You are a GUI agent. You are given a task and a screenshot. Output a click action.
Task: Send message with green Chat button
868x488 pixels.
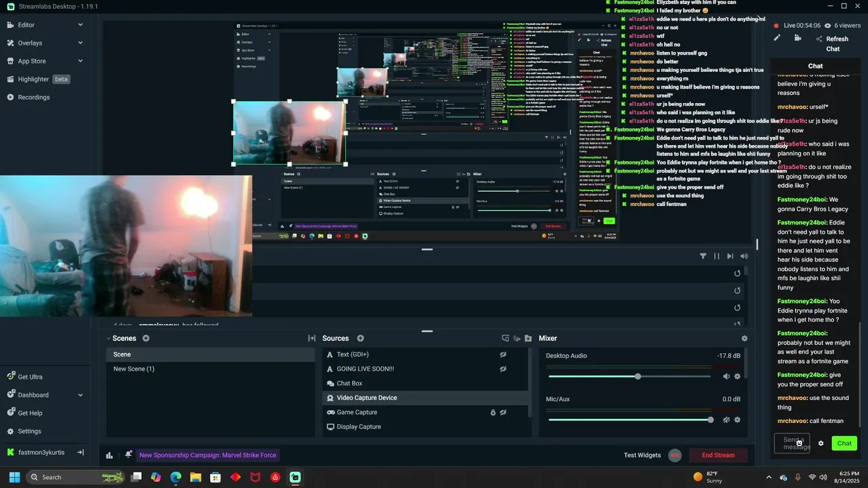tap(844, 443)
